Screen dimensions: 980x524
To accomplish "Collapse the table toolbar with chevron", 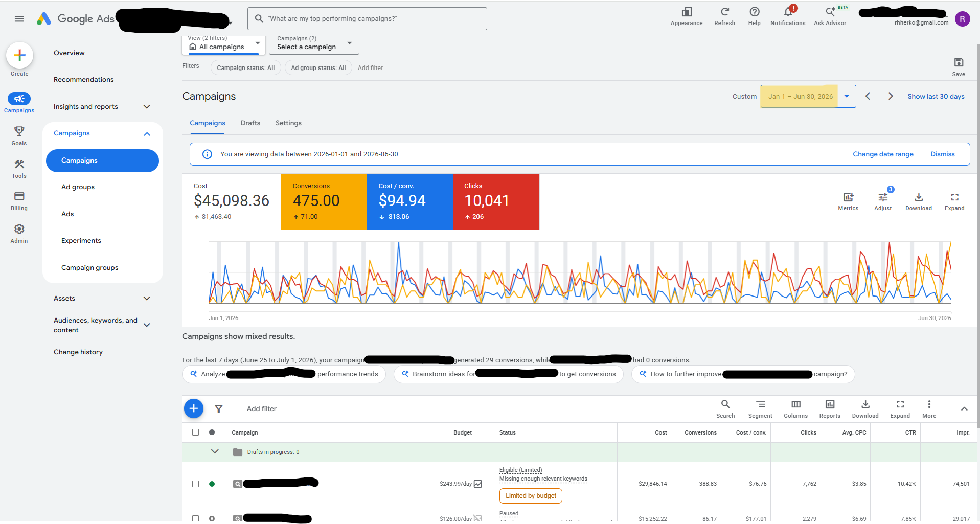I will (964, 408).
